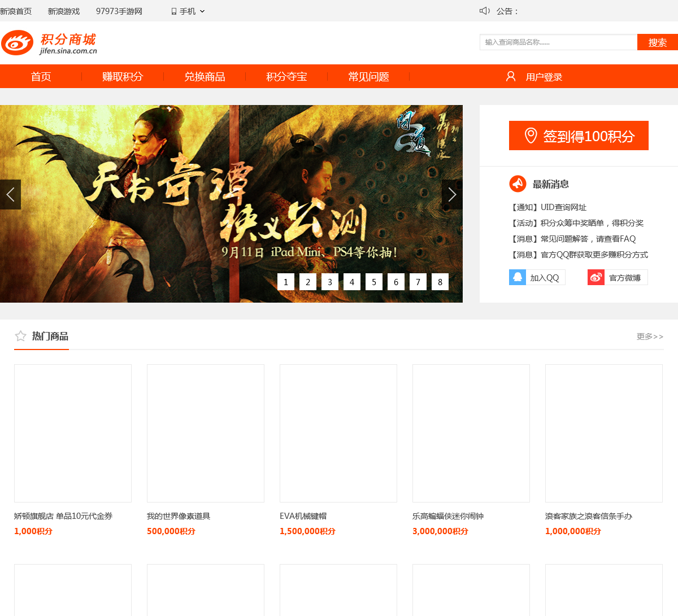Click the EVA机械键帽 title
Screen dimensions: 678x616
(303, 516)
